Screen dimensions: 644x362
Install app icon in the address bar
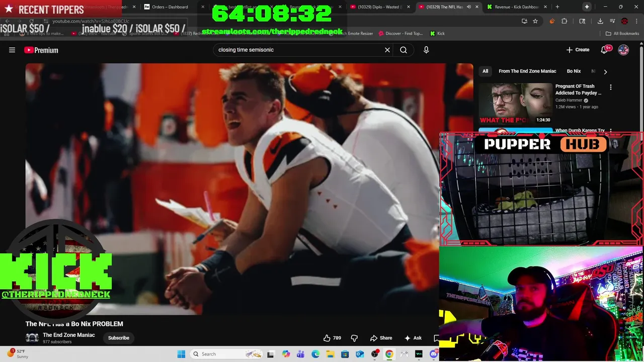[x=524, y=21]
